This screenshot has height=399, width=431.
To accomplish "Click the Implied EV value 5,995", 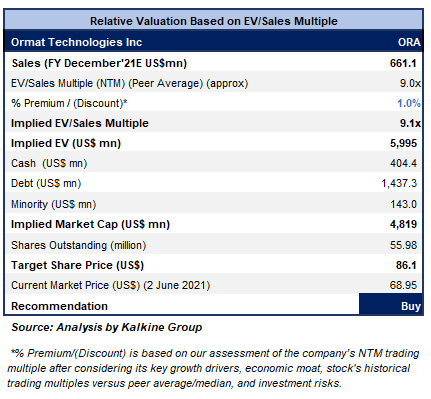I will point(403,143).
